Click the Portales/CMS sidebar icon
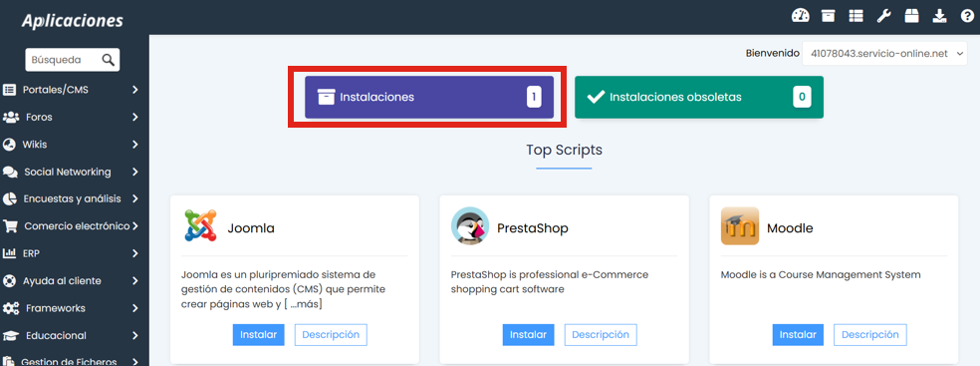The image size is (980, 366). point(9,90)
